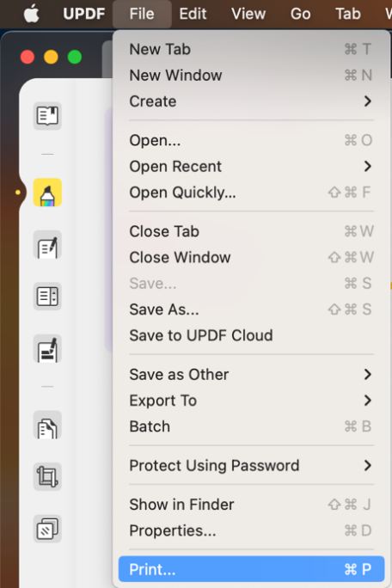Viewport: 392px width, 588px height.
Task: Open the View menu in menu bar
Action: [x=248, y=14]
